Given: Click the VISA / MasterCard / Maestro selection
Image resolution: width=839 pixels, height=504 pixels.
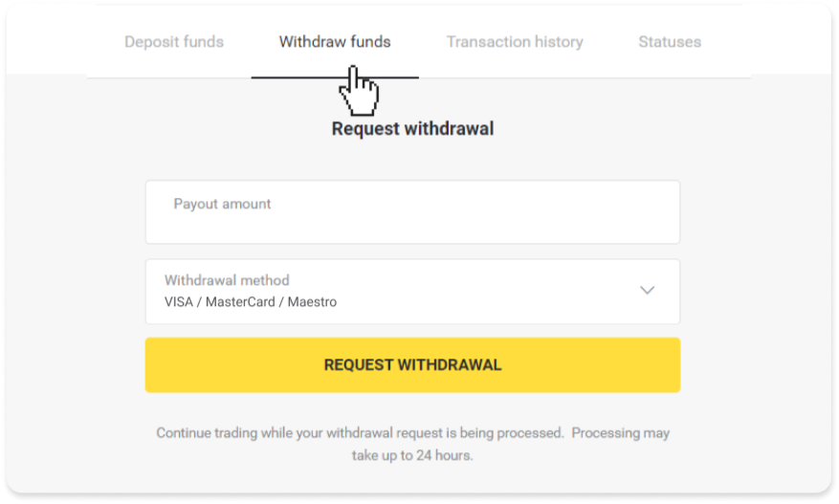Looking at the screenshot, I should click(251, 302).
